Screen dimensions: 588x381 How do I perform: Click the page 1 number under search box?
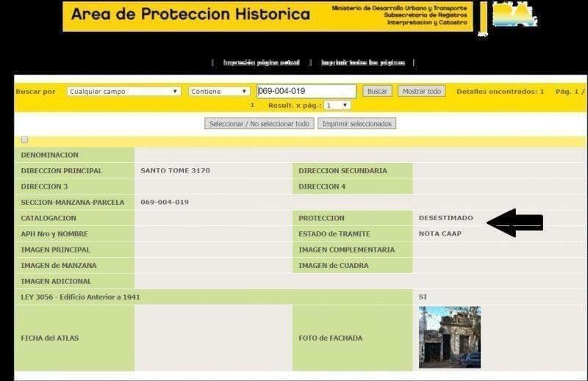pyautogui.click(x=252, y=106)
